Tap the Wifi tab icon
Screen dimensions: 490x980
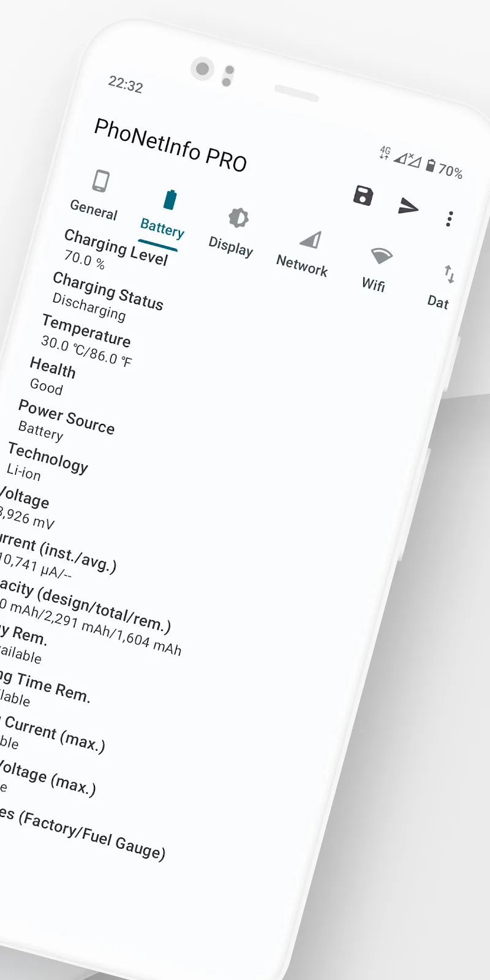coord(381,256)
